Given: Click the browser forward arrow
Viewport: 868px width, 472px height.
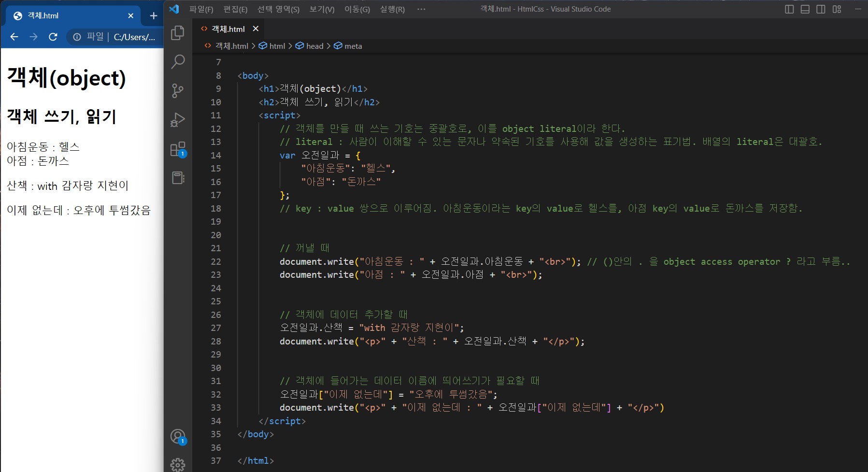Looking at the screenshot, I should click(x=33, y=37).
